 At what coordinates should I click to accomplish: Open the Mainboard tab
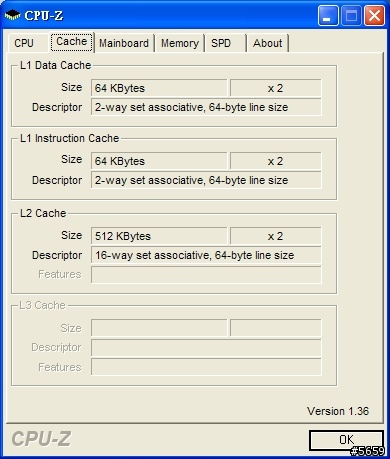(x=124, y=43)
